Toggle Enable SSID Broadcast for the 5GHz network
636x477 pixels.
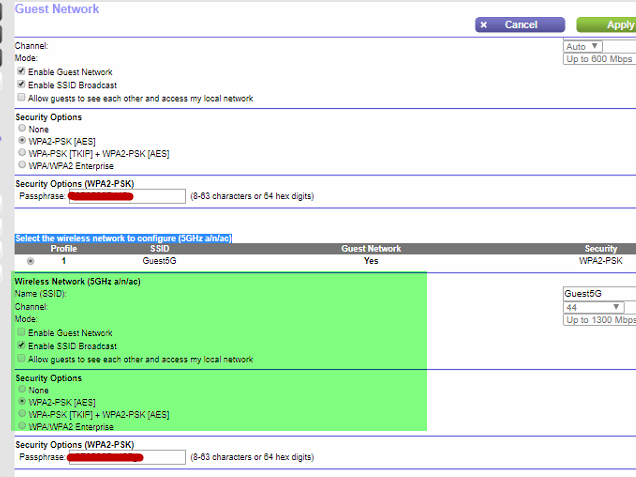22,346
